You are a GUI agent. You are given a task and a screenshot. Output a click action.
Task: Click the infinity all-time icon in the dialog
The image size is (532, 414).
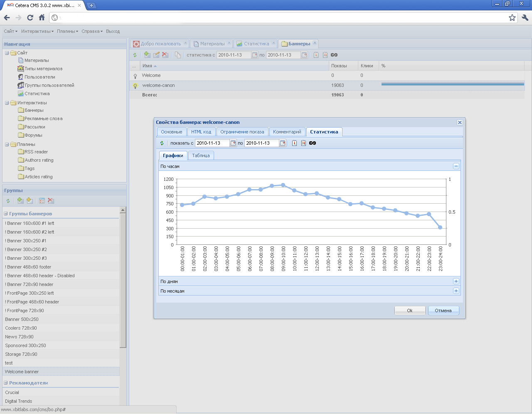[313, 143]
